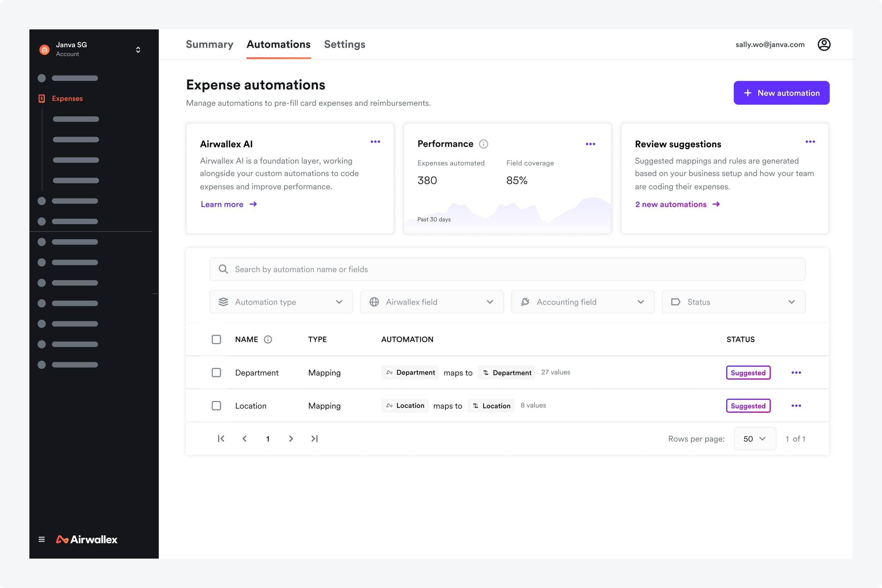Open the Review suggestions card options menu
This screenshot has height=588, width=882.
point(810,142)
